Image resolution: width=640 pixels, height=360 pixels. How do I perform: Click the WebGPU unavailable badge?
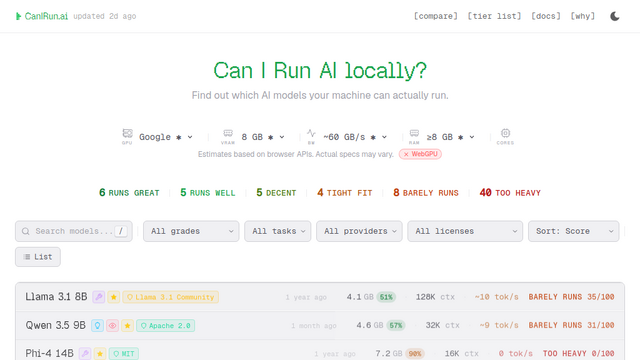click(420, 154)
